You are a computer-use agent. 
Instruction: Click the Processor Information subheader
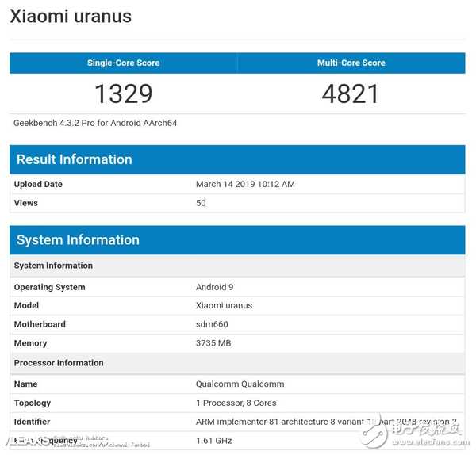(x=237, y=363)
